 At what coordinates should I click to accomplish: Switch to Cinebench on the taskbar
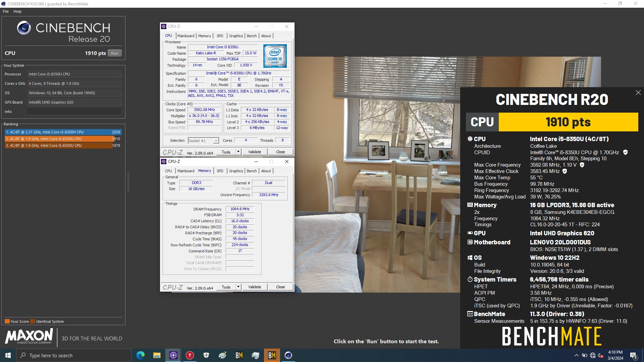[x=288, y=355]
